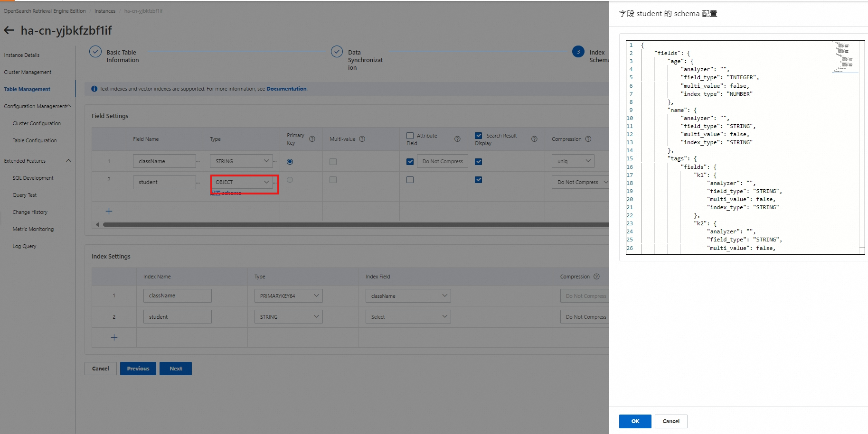The height and width of the screenshot is (434, 868).
Task: Click the help icon next to Attribute Field
Action: (457, 139)
